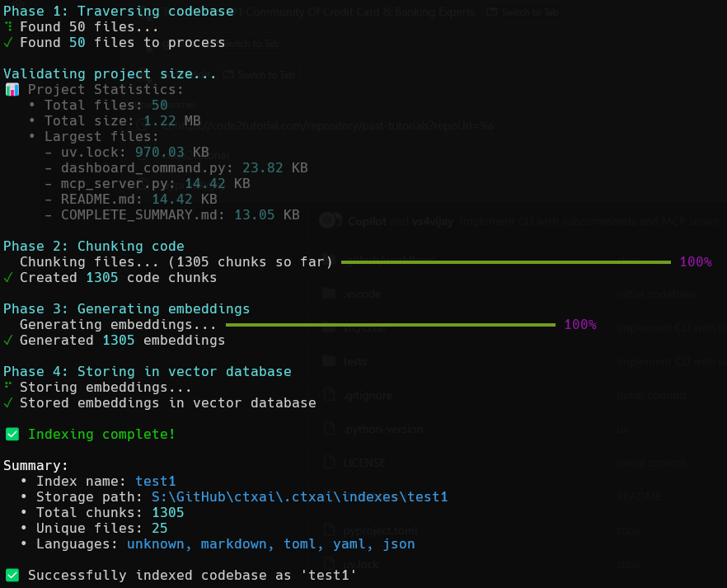This screenshot has width=727, height=588.
Task: Click green checkmark beside Successfully indexed codebase
Action: click(x=12, y=576)
